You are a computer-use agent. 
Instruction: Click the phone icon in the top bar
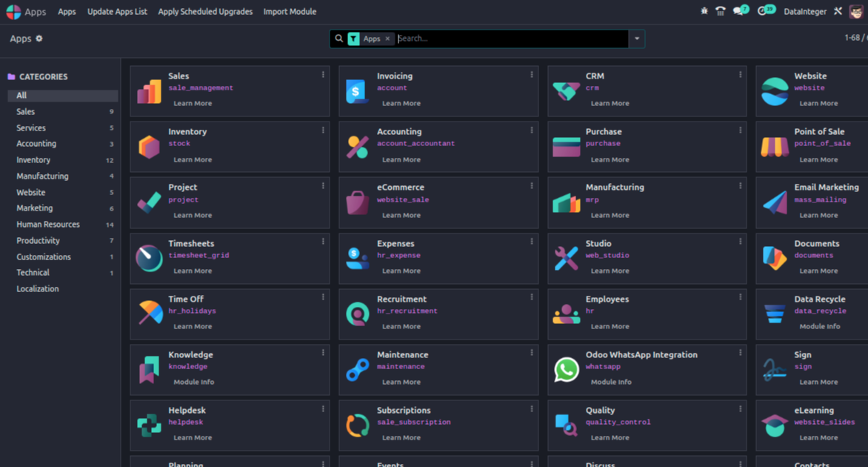point(721,11)
